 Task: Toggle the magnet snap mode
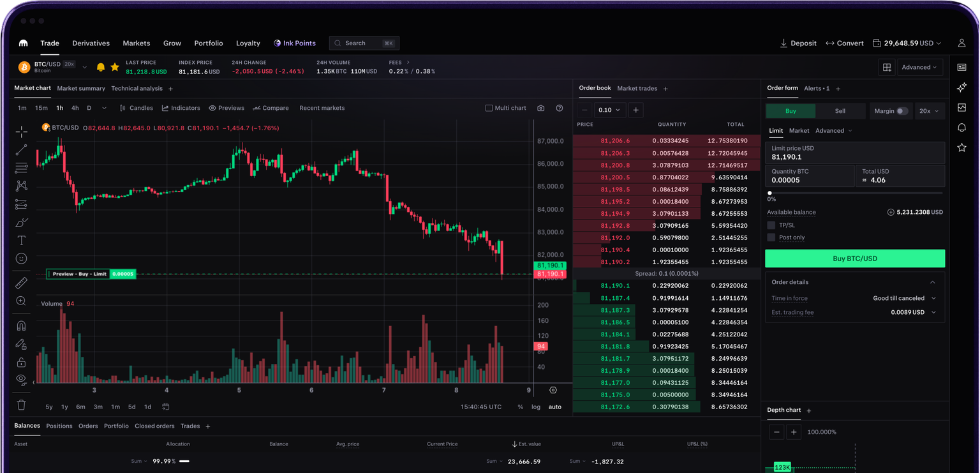pos(22,326)
